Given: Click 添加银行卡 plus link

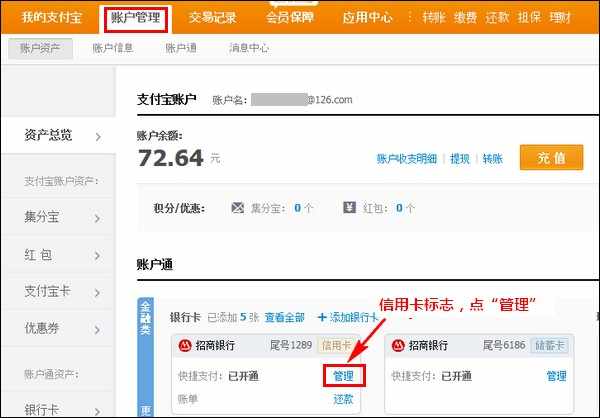Looking at the screenshot, I should (348, 317).
